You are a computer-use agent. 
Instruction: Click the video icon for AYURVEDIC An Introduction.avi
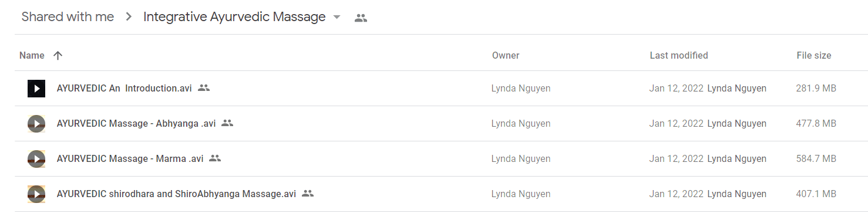36,89
